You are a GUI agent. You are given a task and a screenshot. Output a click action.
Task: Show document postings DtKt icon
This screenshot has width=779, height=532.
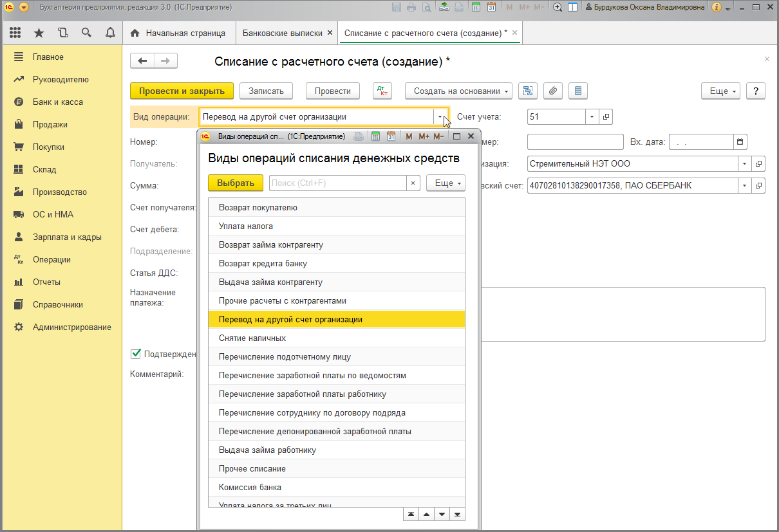tap(382, 91)
